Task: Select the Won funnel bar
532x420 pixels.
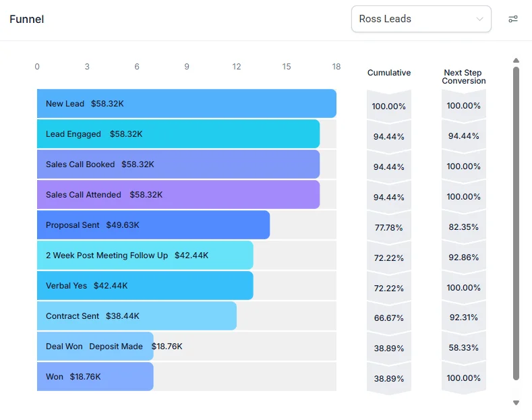Action: [95, 377]
